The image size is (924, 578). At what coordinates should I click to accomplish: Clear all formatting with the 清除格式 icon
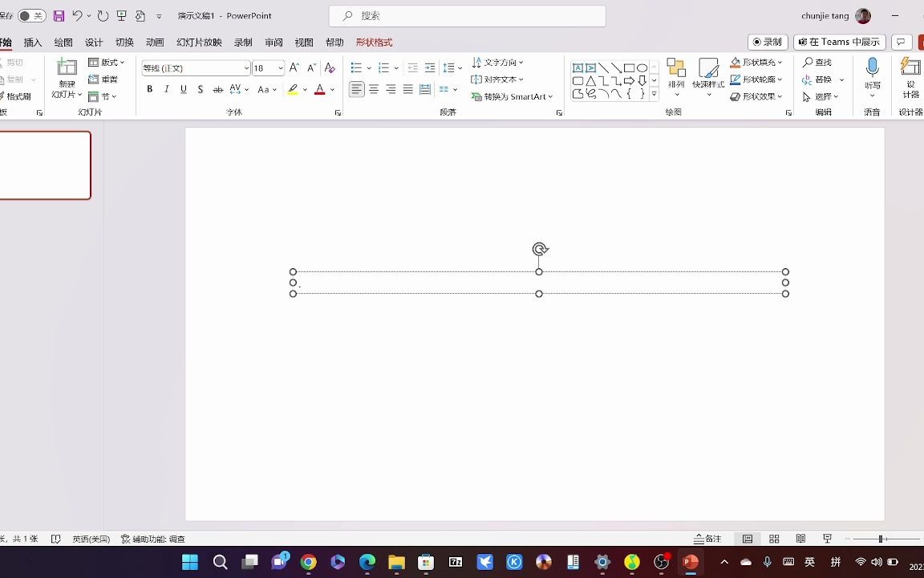[329, 67]
